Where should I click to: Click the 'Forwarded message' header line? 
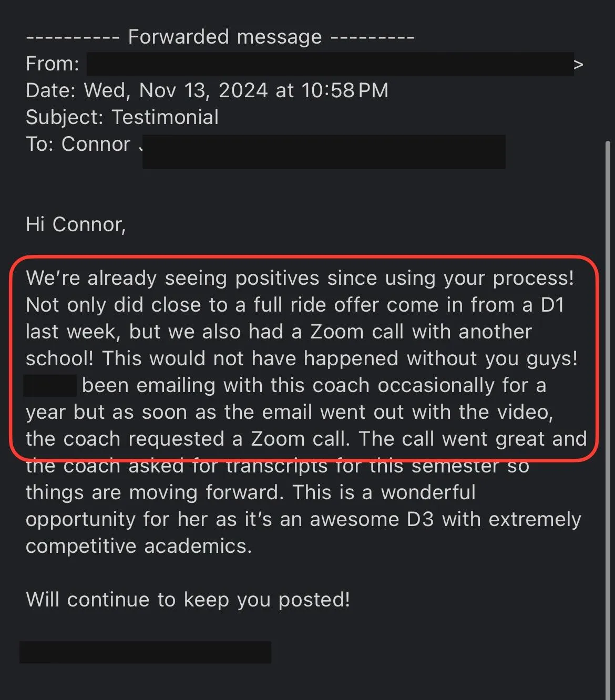[220, 37]
